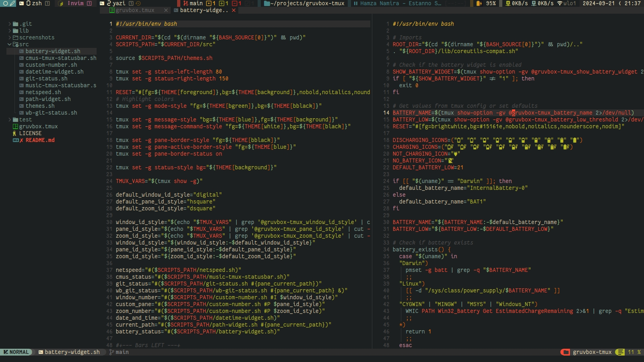
Task: Click the terminal icon before yazi window
Action: 102,3
